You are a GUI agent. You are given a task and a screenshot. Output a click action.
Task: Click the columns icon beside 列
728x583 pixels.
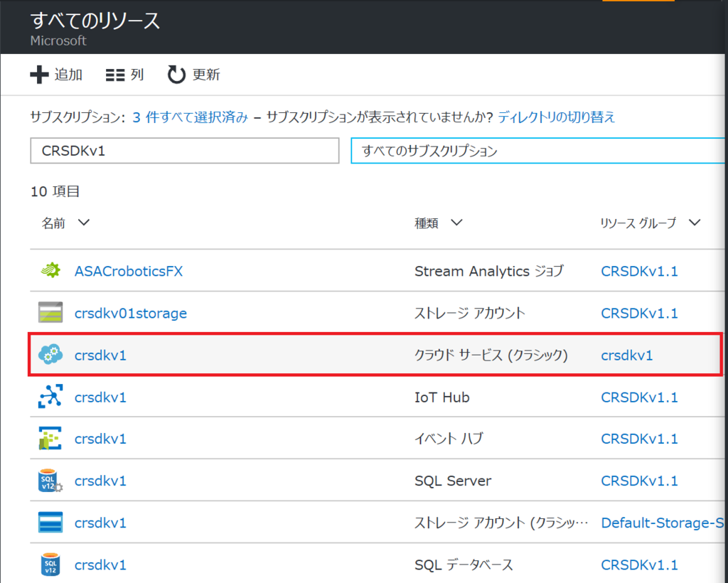[x=115, y=75]
